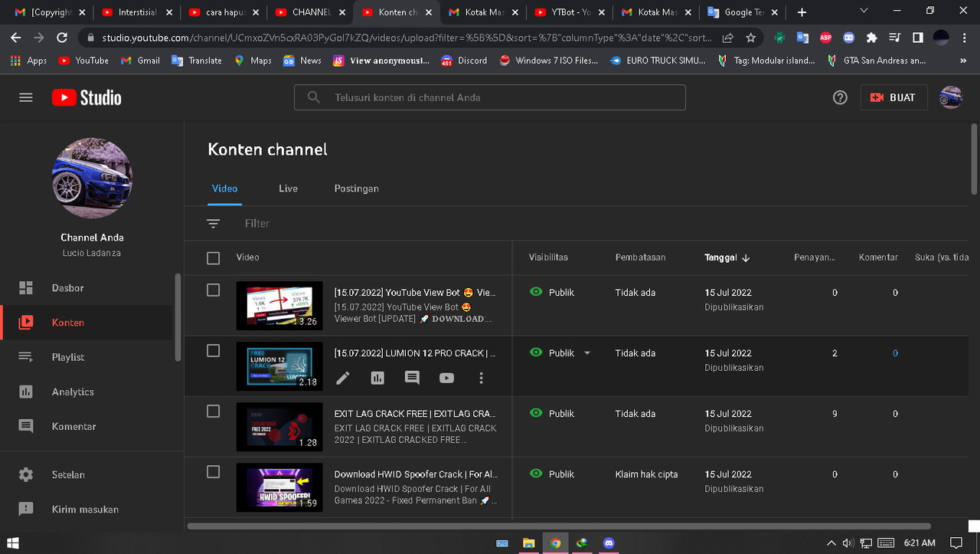Click the ABP Adblock extension icon
Image resolution: width=980 pixels, height=554 pixels.
pos(825,38)
